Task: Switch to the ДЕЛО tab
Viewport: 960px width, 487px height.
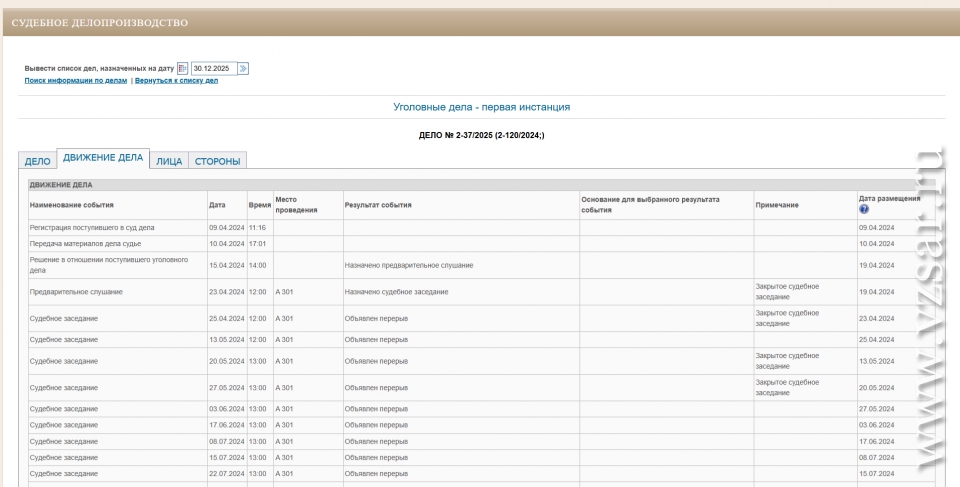Action: coord(37,161)
